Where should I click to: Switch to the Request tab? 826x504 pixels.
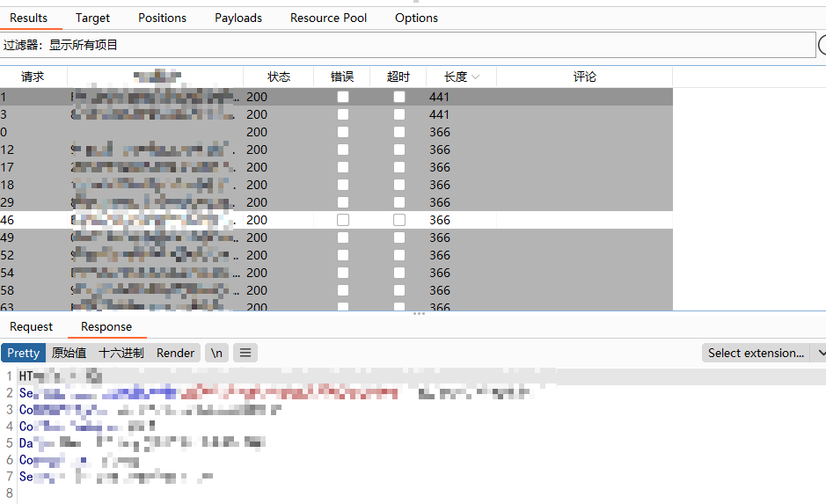click(32, 326)
